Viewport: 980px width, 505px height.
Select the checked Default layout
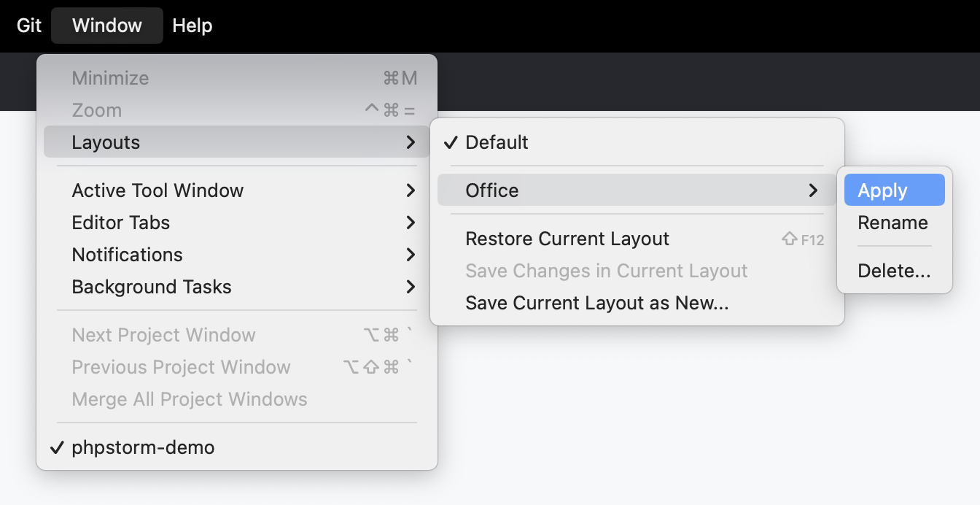pyautogui.click(x=497, y=142)
